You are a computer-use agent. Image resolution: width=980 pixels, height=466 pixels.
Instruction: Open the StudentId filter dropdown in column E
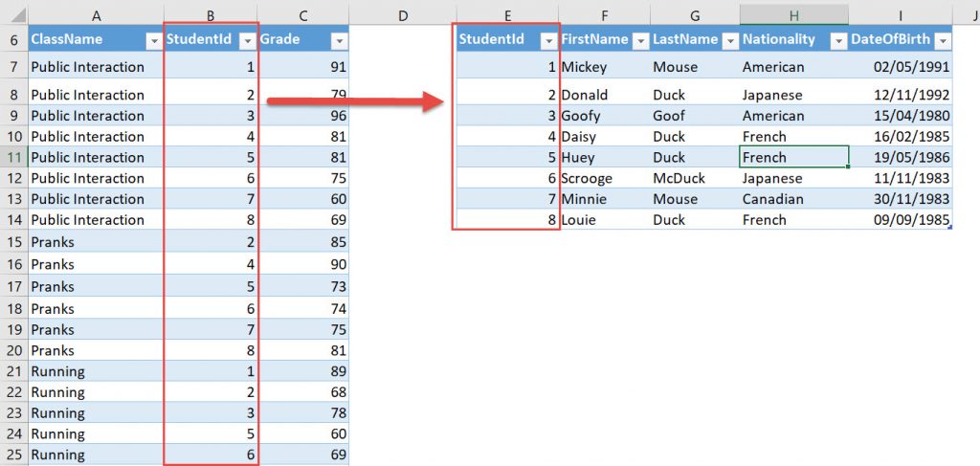coord(547,40)
